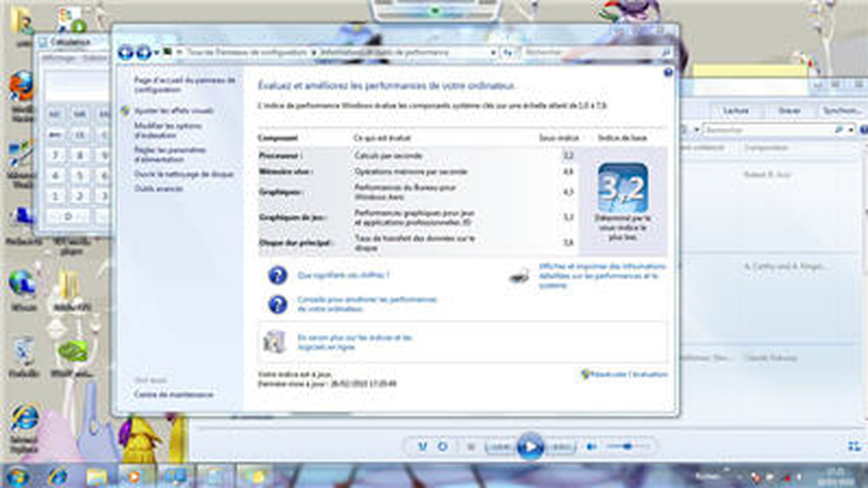Start playback with the Media Player play button

click(x=530, y=447)
